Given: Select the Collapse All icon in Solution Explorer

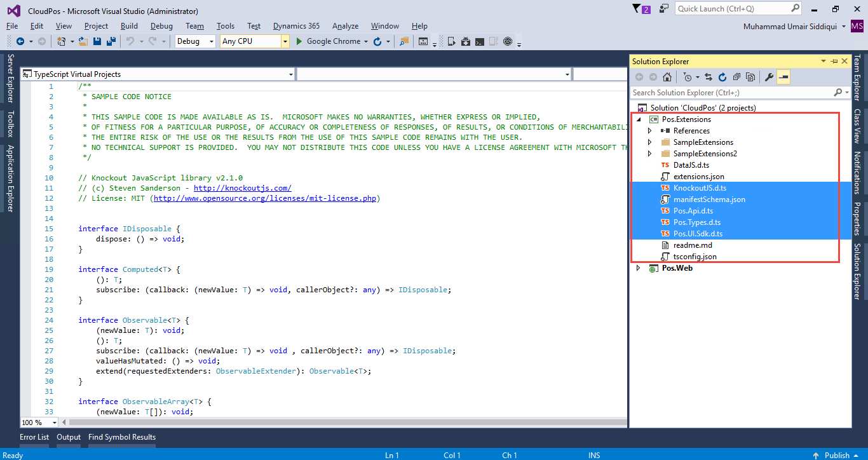Looking at the screenshot, I should tap(737, 76).
